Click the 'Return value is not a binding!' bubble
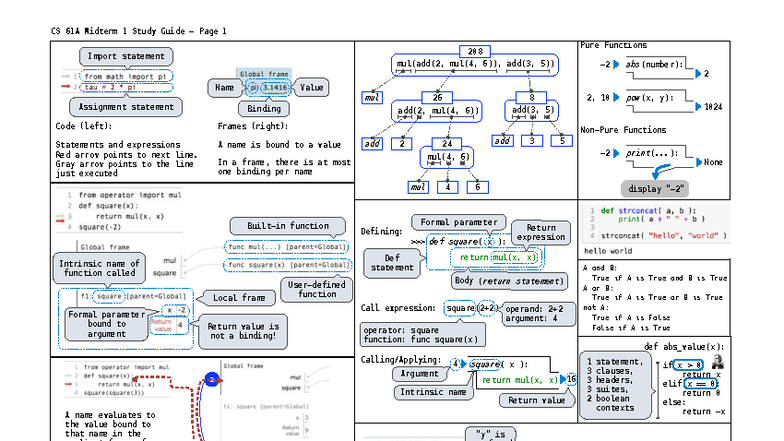The width and height of the screenshot is (784, 441). tap(244, 331)
